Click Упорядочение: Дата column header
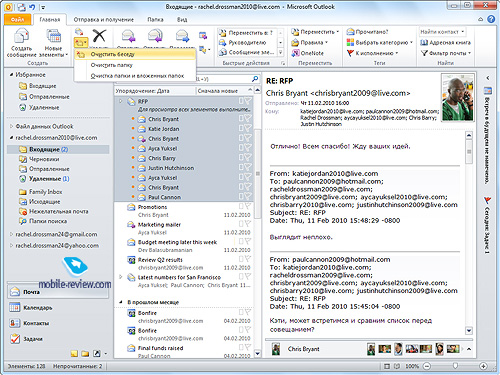Screen dimensions: 500x375 (155, 91)
